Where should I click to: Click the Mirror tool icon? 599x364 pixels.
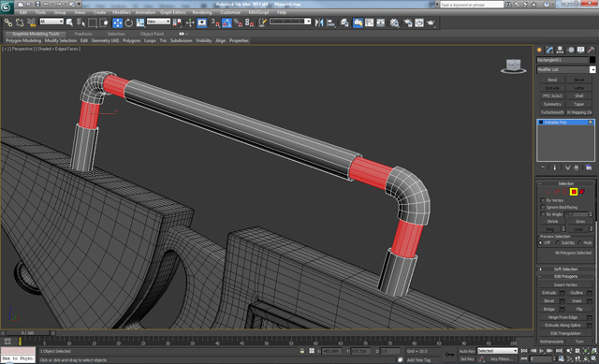click(319, 22)
